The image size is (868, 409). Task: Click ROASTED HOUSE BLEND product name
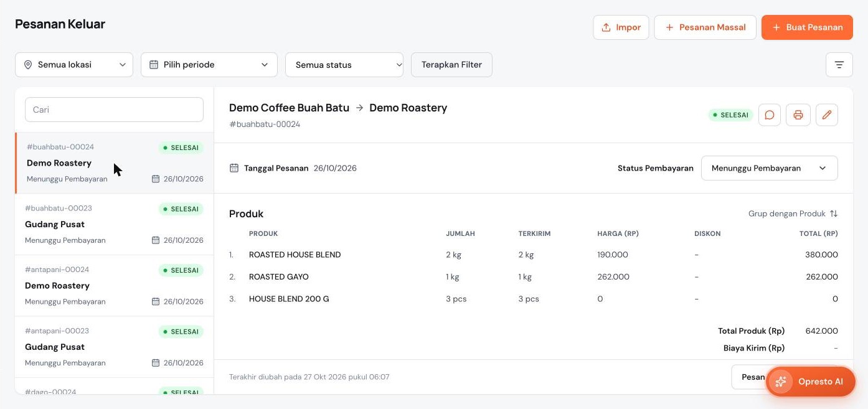point(295,255)
